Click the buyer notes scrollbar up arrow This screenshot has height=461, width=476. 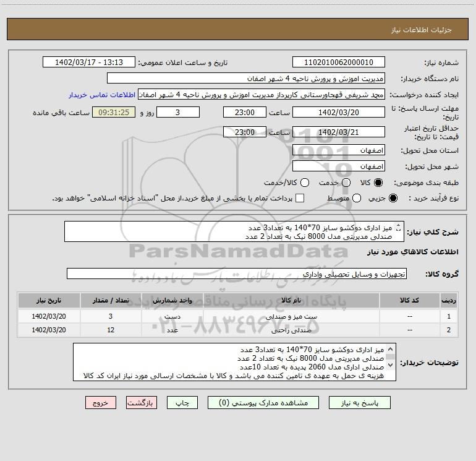click(x=391, y=349)
